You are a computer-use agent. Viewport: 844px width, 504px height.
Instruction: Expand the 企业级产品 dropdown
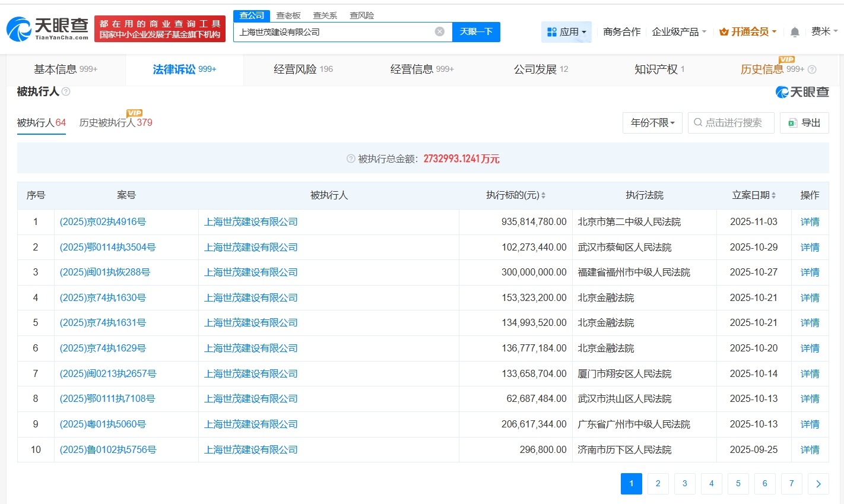pyautogui.click(x=678, y=31)
